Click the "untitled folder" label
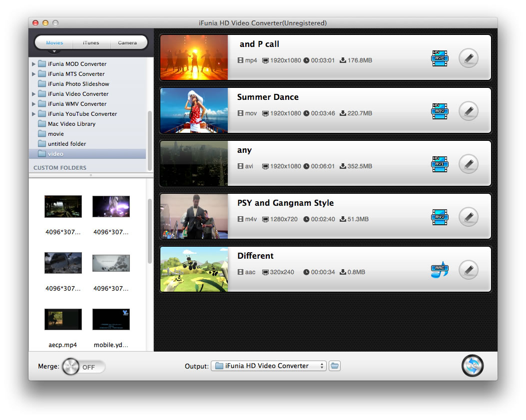The width and height of the screenshot is (526, 420). (67, 144)
